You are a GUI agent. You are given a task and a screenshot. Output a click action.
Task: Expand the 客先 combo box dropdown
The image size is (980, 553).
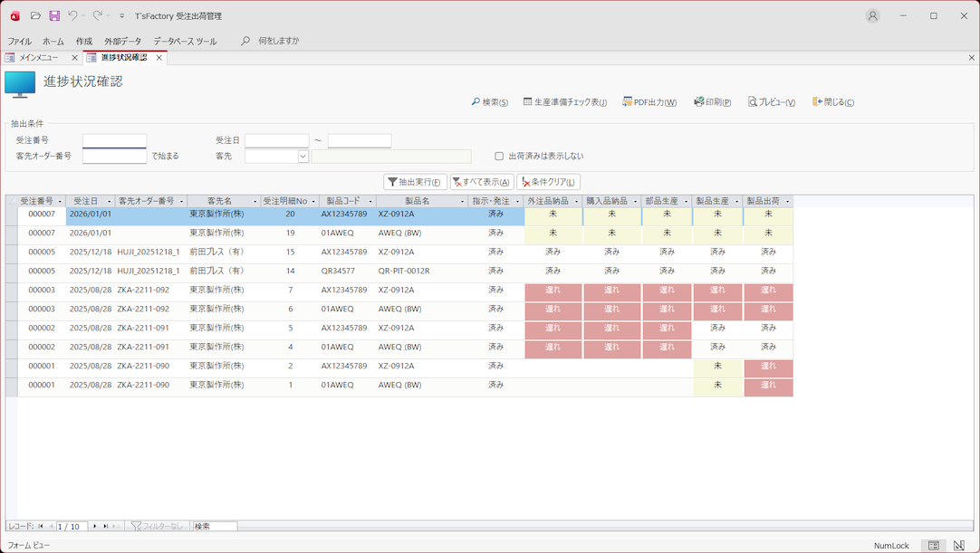tap(303, 156)
